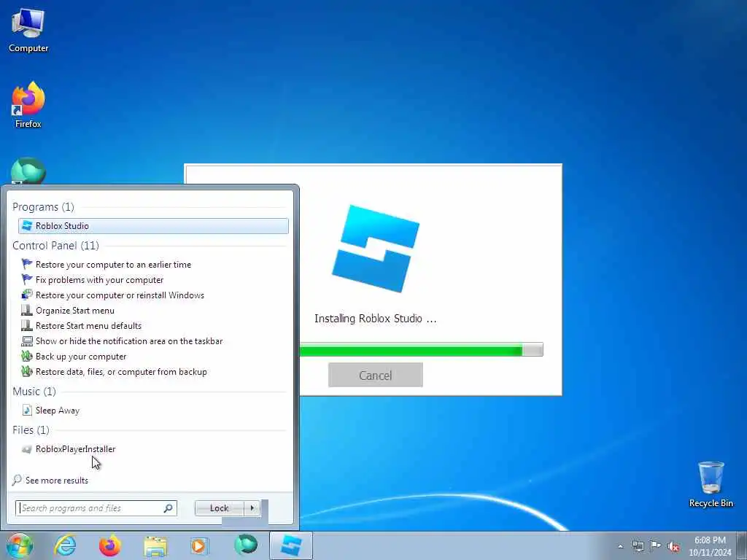Click the Windows Start orb
Screen dimensions: 747x560
19,545
